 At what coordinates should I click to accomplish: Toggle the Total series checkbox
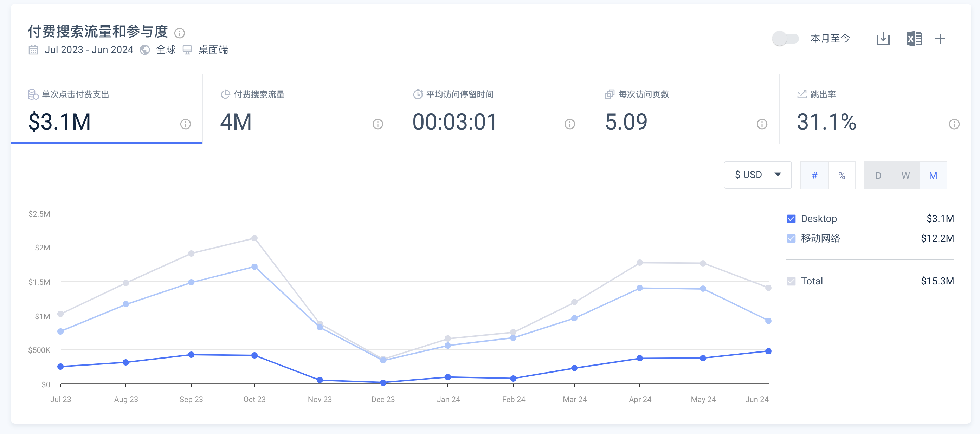[x=791, y=281]
